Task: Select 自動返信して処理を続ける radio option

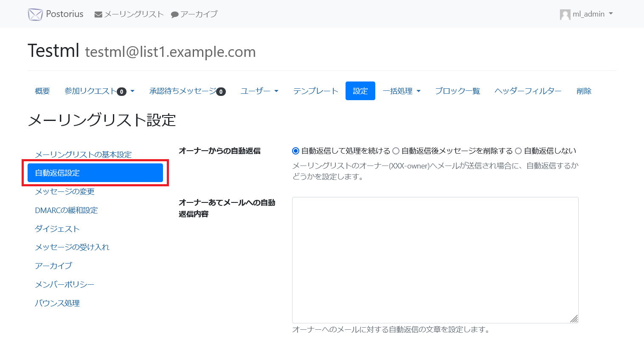Action: pos(296,151)
